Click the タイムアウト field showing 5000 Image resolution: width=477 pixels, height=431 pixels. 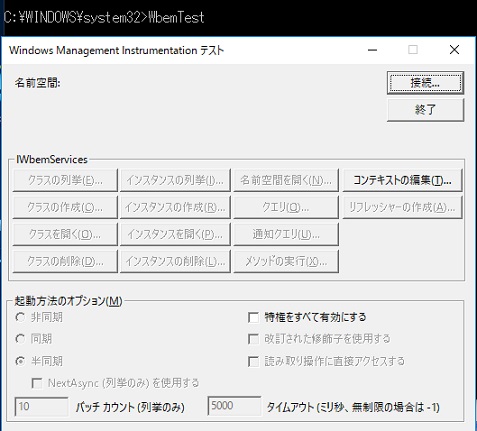(x=234, y=406)
